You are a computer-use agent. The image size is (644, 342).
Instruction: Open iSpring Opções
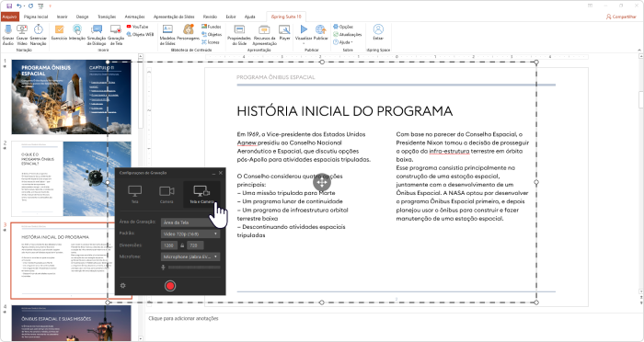coord(343,27)
